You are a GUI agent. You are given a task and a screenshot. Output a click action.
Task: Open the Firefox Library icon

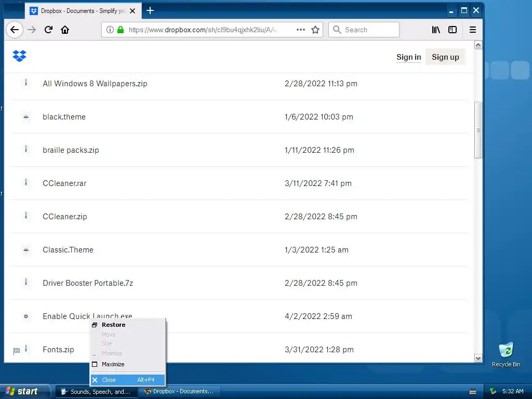[436, 30]
